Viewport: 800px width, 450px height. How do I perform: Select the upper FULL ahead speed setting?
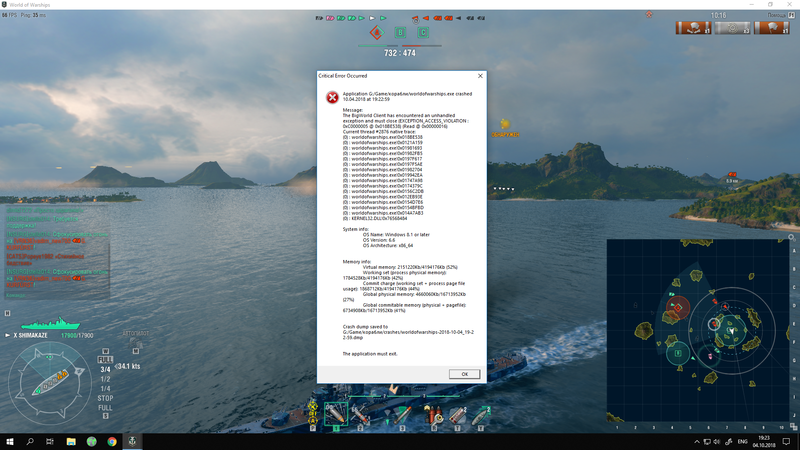click(x=105, y=360)
